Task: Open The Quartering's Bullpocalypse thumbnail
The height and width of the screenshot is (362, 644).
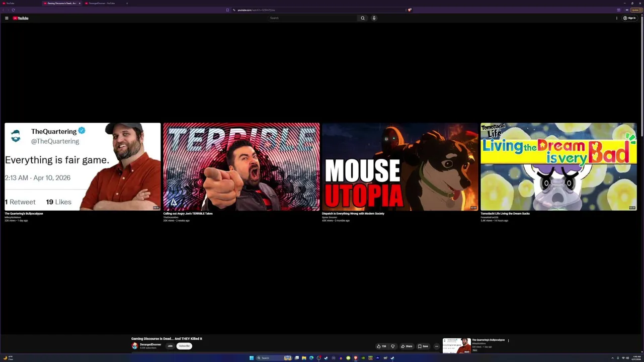Action: coord(83,166)
